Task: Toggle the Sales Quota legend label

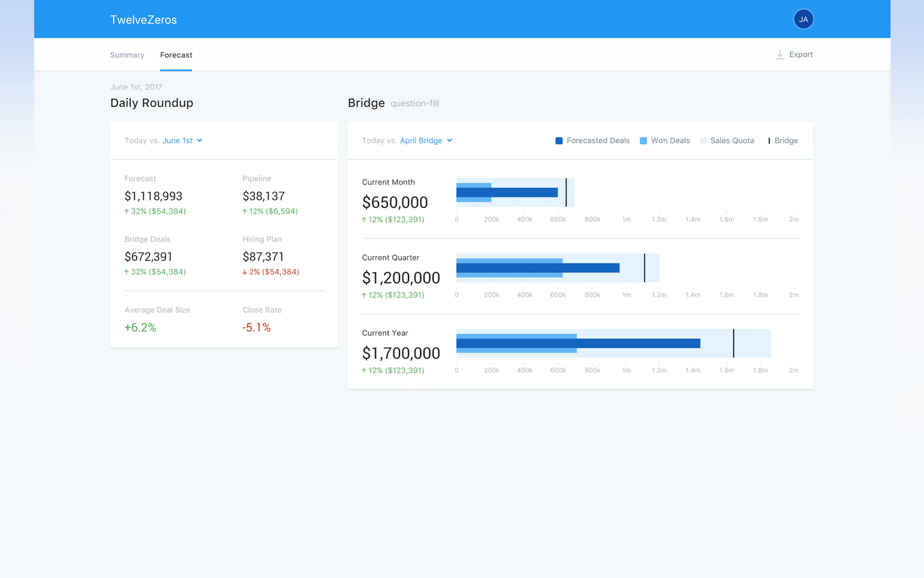Action: tap(732, 140)
